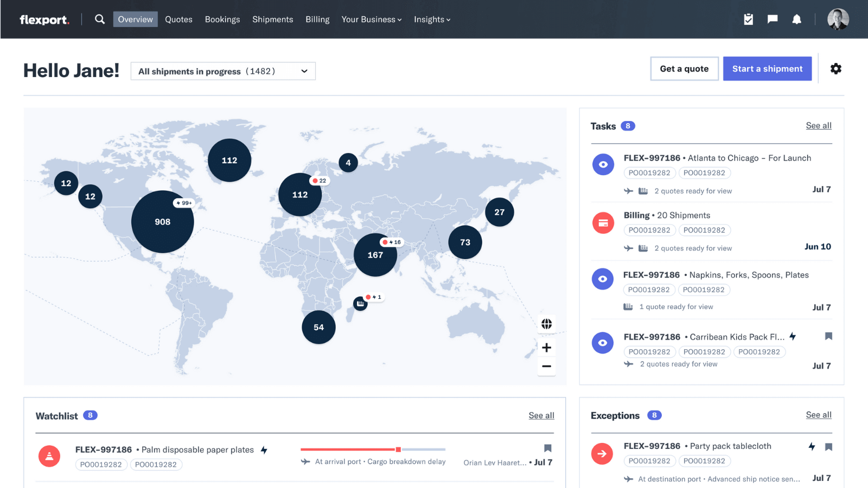The height and width of the screenshot is (488, 868).
Task: Click the small ship marker near Madagascar
Action: 360,304
